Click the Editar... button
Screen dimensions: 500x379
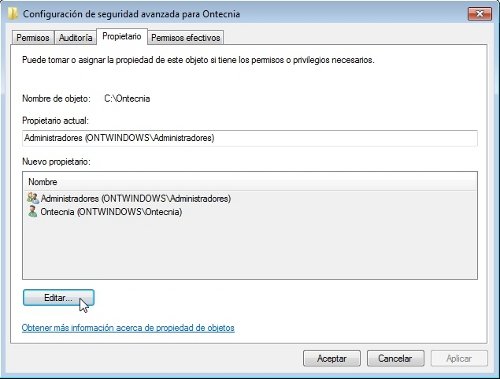click(59, 298)
